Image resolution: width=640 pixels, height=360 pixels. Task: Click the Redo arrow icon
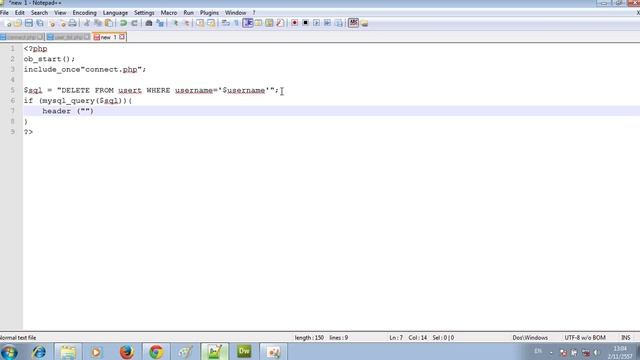(134, 23)
